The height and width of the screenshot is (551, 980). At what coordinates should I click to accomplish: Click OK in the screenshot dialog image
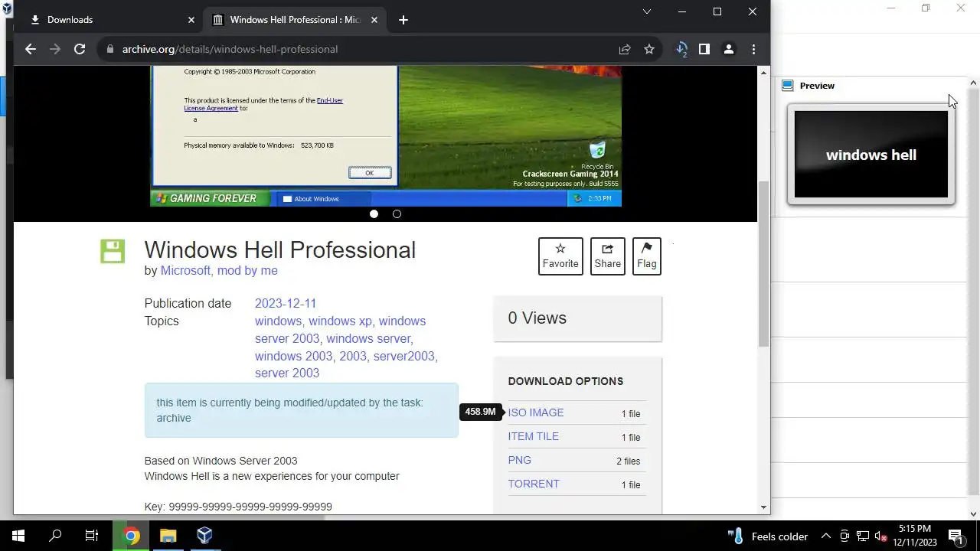(x=370, y=173)
